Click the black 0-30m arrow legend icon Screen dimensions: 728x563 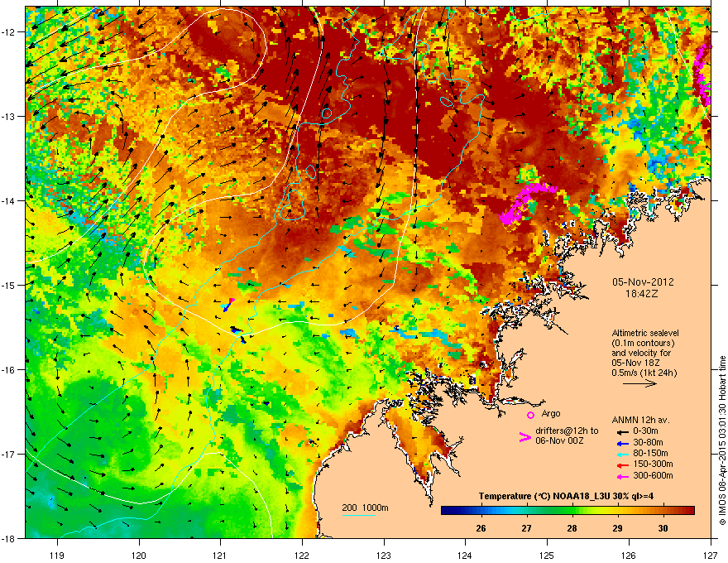point(622,431)
